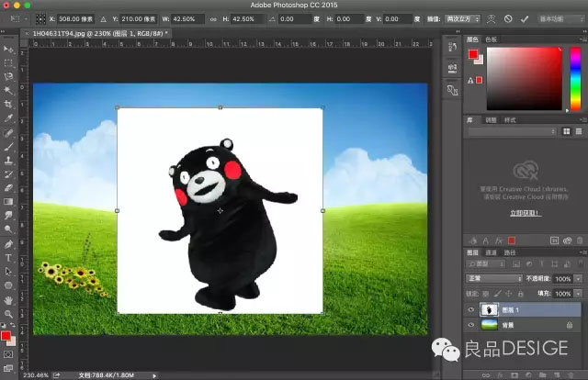Toggle lock transparent pixels in Layers panel
588x380 pixels.
[486, 294]
